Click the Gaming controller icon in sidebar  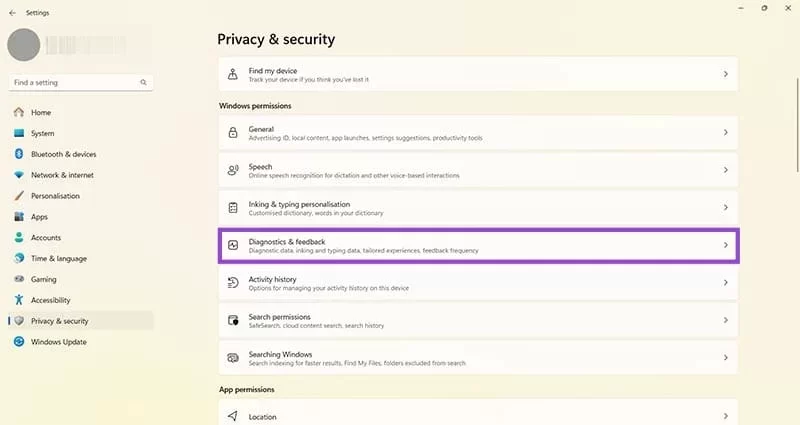[19, 279]
